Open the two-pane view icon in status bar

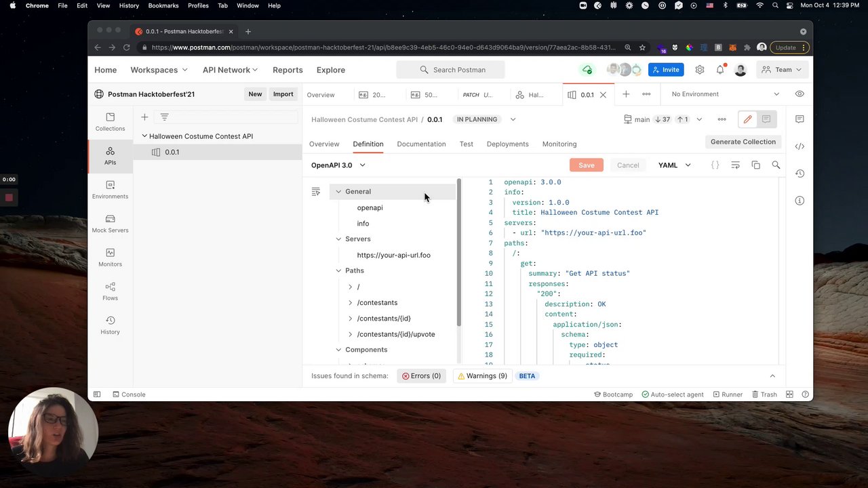pos(789,394)
